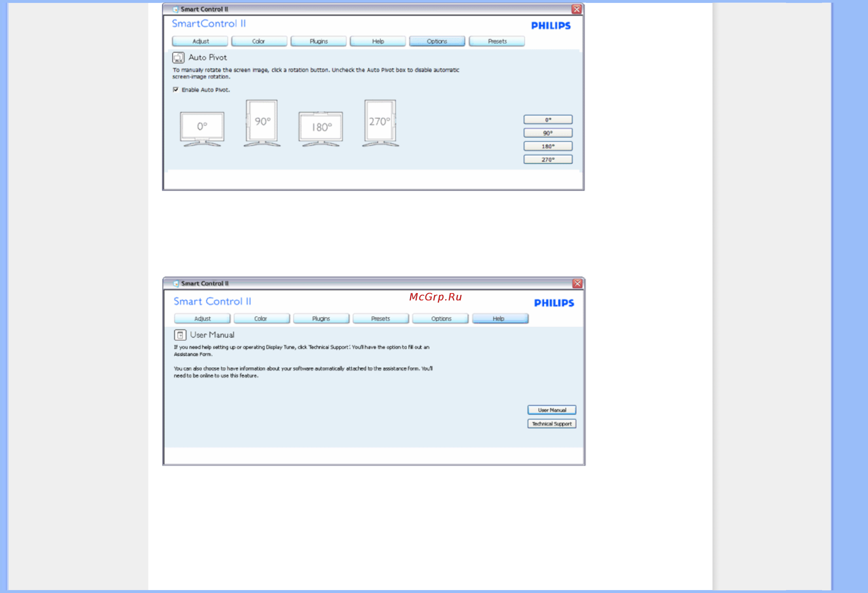Close the Auto Pivot Smart Control window
The height and width of the screenshot is (593, 868).
click(x=576, y=9)
